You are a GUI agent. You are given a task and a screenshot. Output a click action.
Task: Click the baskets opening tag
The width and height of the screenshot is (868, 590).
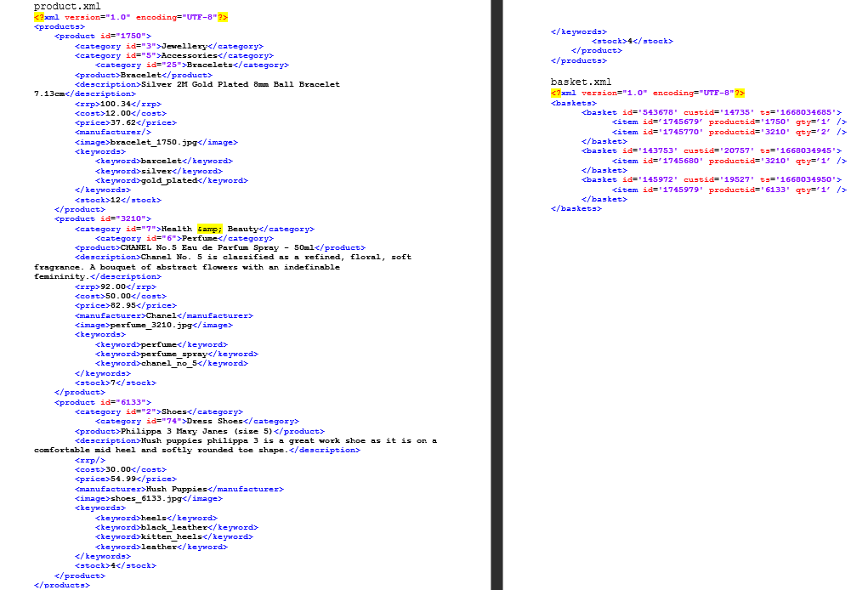pyautogui.click(x=574, y=104)
